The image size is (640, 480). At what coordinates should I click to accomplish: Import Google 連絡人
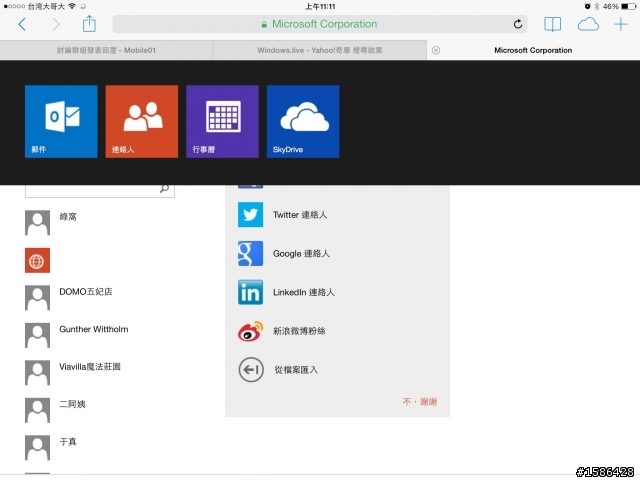pyautogui.click(x=301, y=253)
